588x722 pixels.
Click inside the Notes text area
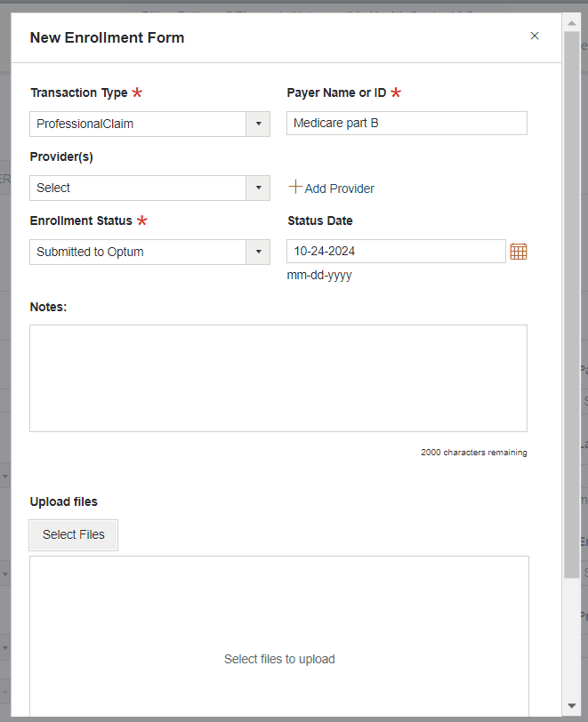pos(278,378)
